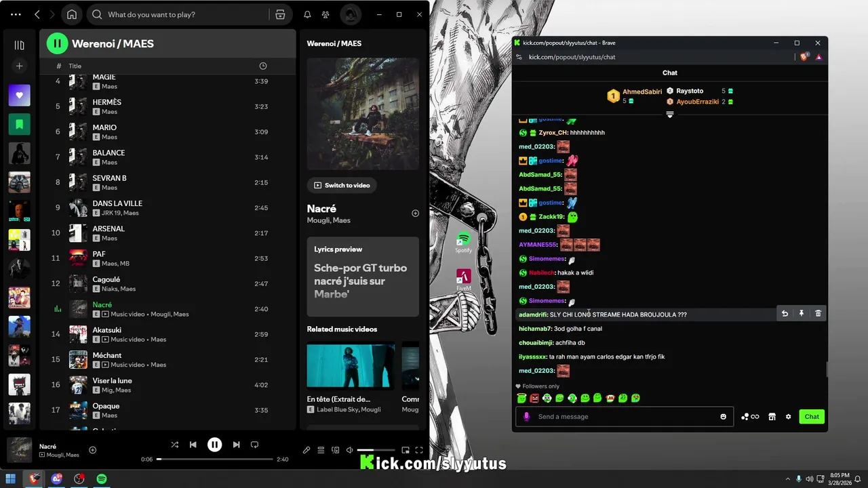Click the Spotify forward navigation arrow
The height and width of the screenshot is (488, 868).
tap(54, 14)
